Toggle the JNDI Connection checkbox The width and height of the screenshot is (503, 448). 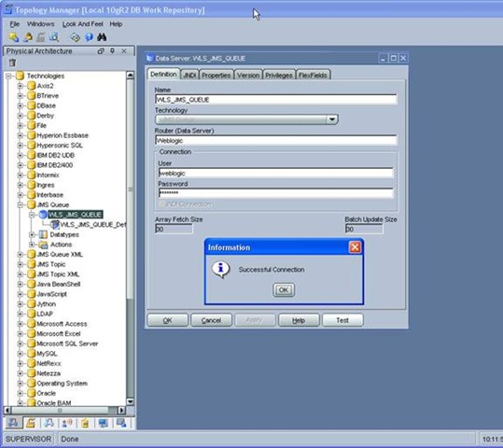pos(162,204)
